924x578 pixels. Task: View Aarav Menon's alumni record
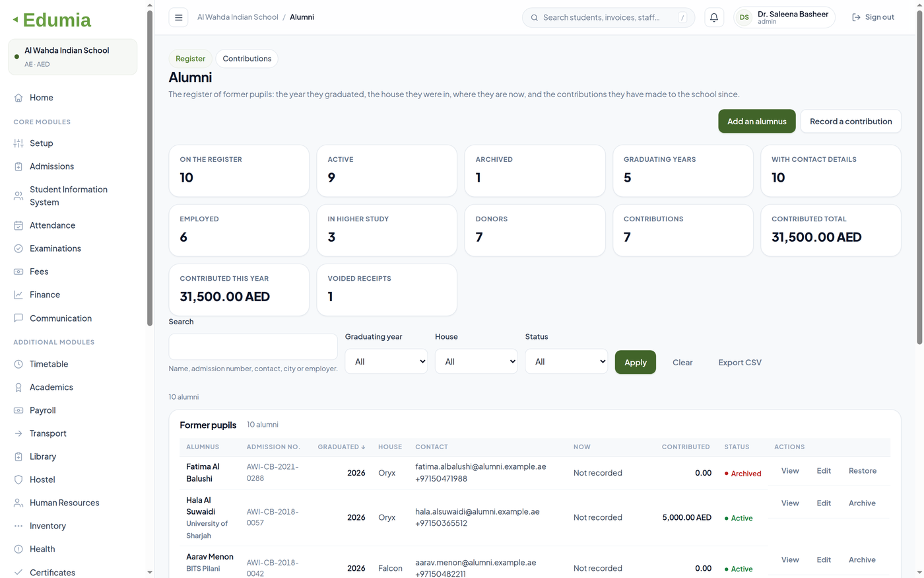coord(790,560)
